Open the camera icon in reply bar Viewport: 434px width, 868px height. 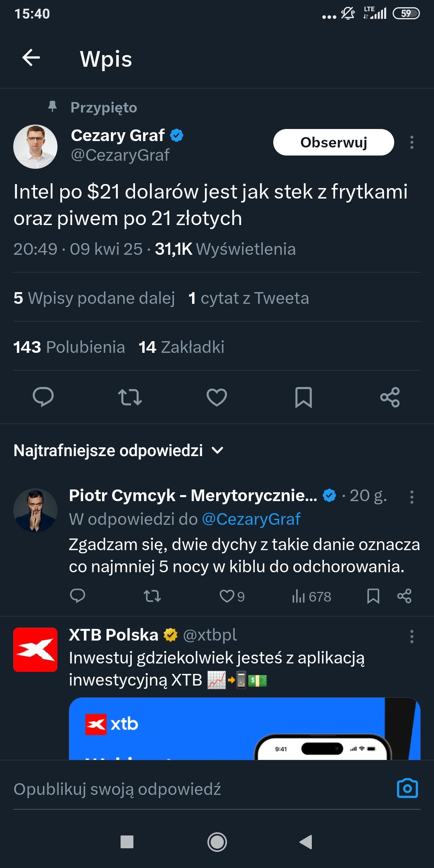(407, 788)
